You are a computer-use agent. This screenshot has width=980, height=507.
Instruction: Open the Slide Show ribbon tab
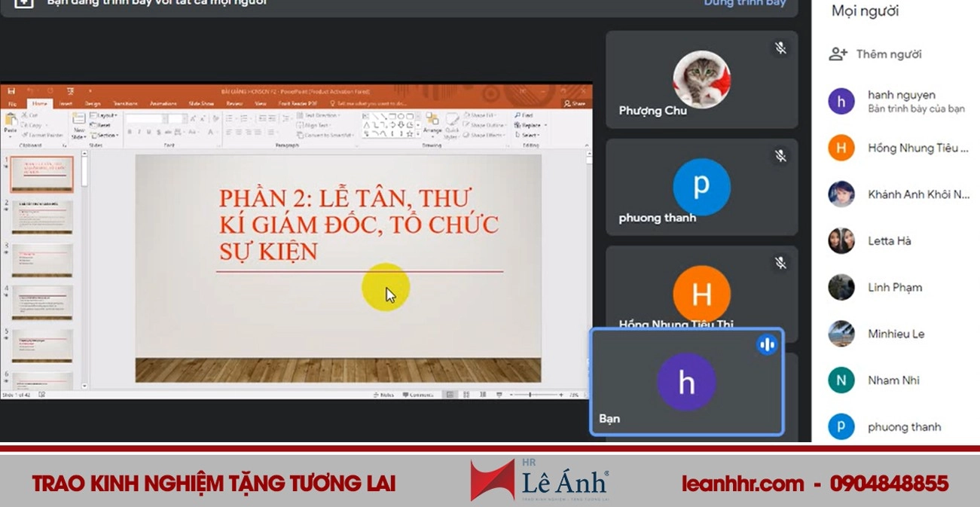point(202,104)
